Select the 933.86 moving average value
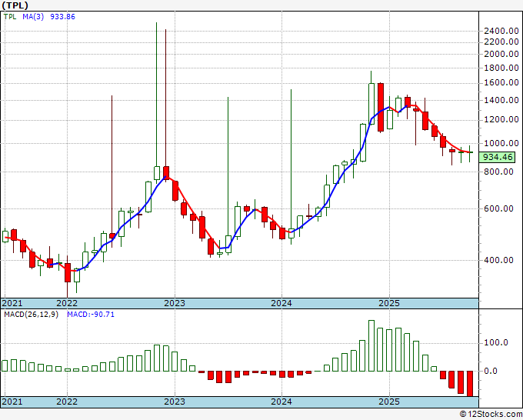This screenshot has height=420, width=523. click(63, 16)
